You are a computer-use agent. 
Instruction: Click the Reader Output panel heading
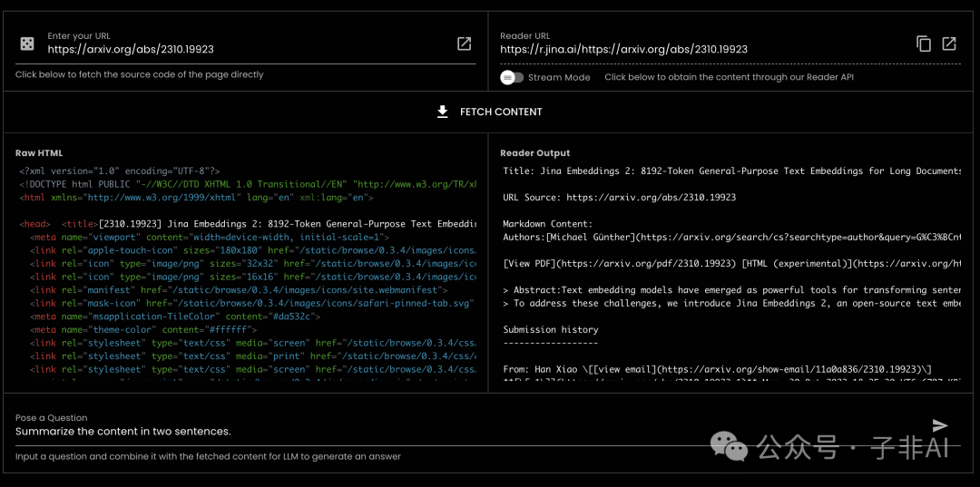point(535,153)
